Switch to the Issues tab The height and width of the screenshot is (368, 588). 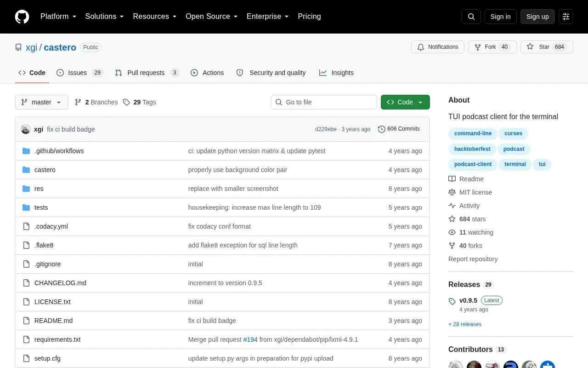point(80,73)
